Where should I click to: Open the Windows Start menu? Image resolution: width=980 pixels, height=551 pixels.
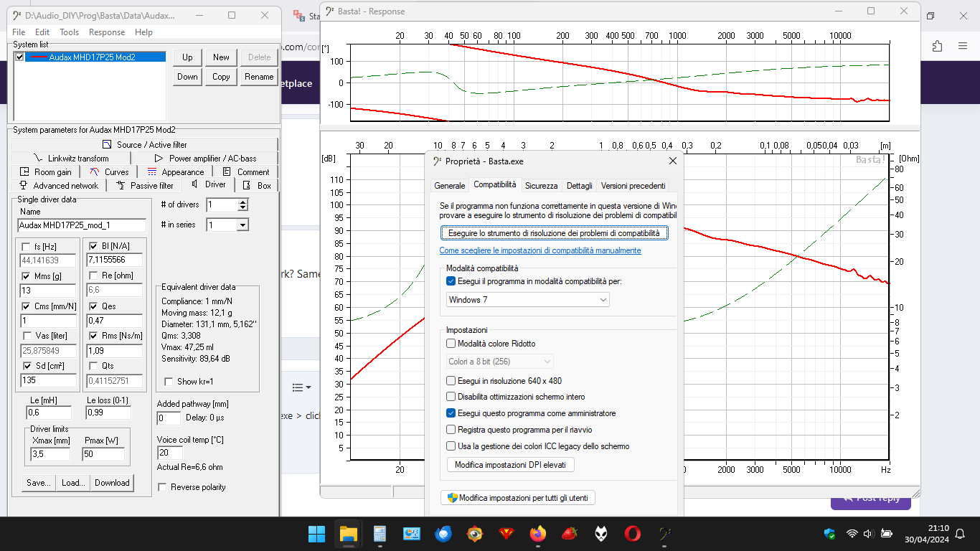coord(316,534)
